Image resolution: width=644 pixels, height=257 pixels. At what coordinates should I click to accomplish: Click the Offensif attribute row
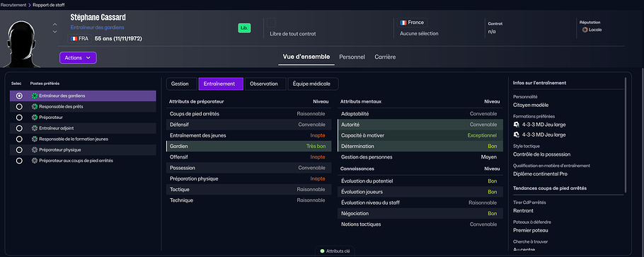(249, 157)
